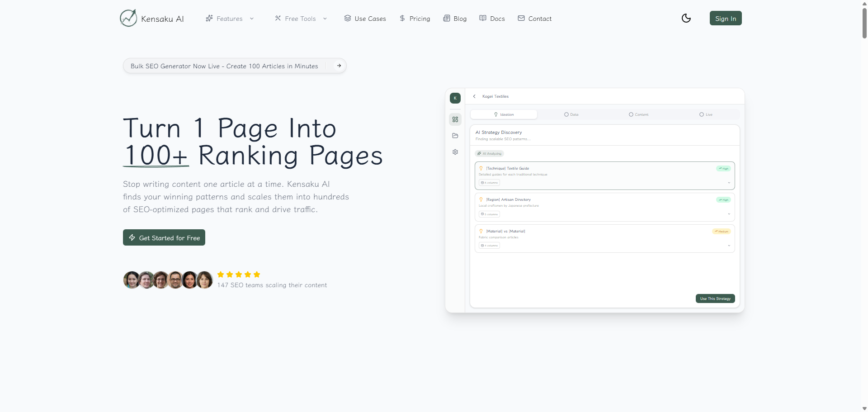Select the [Material] vs [Material] strategy
The width and height of the screenshot is (868, 412).
605,238
